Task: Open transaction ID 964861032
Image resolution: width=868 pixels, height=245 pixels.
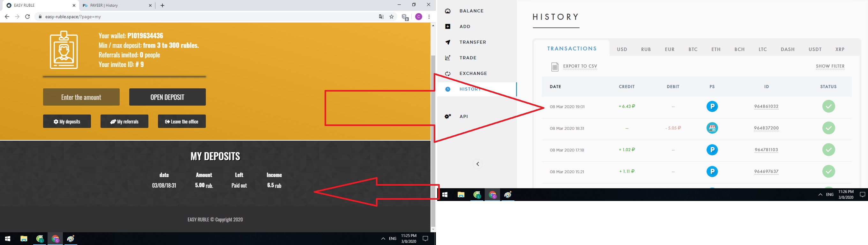Action: click(766, 107)
